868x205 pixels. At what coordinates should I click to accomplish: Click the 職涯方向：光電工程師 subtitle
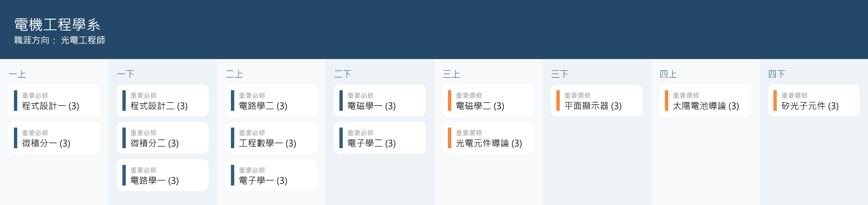(60, 40)
